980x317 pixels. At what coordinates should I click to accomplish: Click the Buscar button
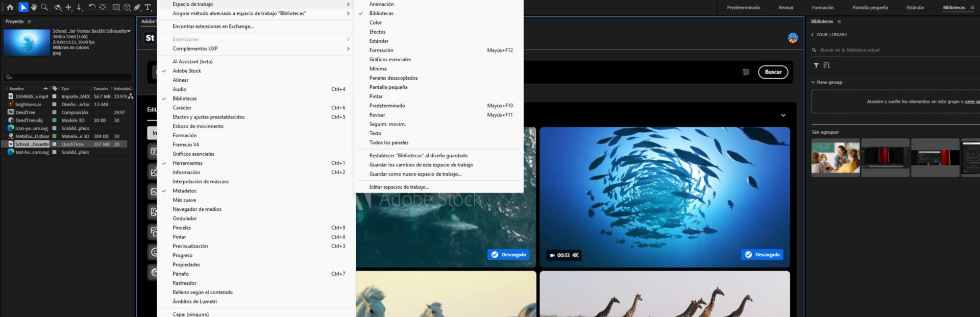point(773,72)
